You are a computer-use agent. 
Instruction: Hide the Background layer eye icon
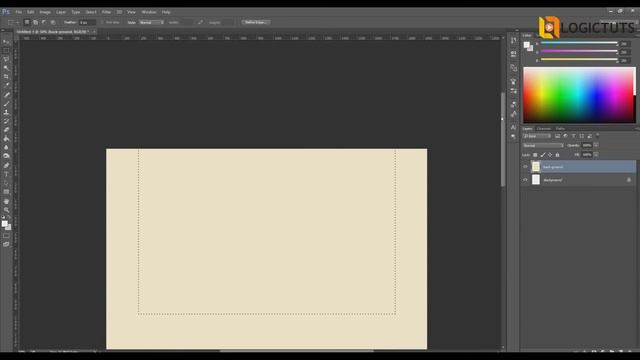525,180
